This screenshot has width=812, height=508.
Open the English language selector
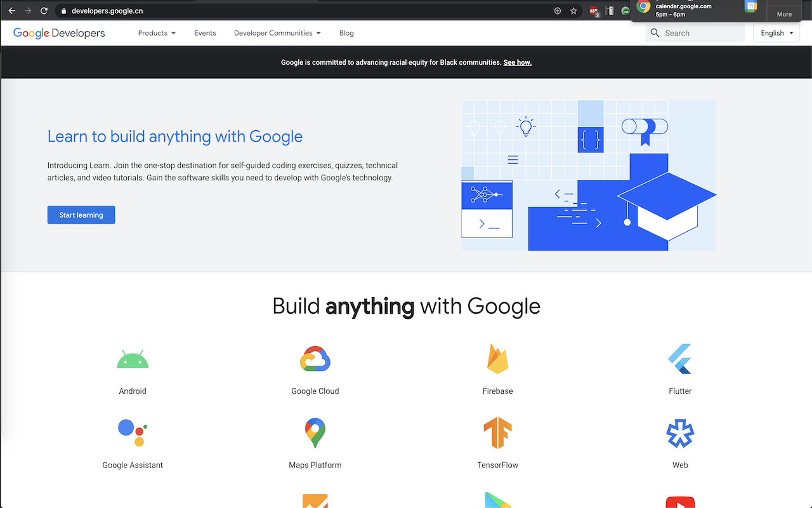(x=776, y=32)
